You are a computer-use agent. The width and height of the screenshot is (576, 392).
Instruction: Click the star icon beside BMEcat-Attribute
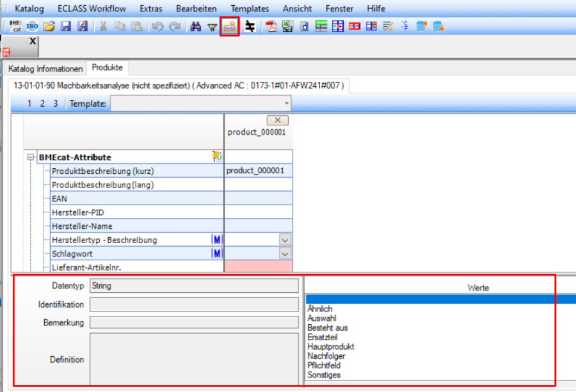tap(217, 157)
